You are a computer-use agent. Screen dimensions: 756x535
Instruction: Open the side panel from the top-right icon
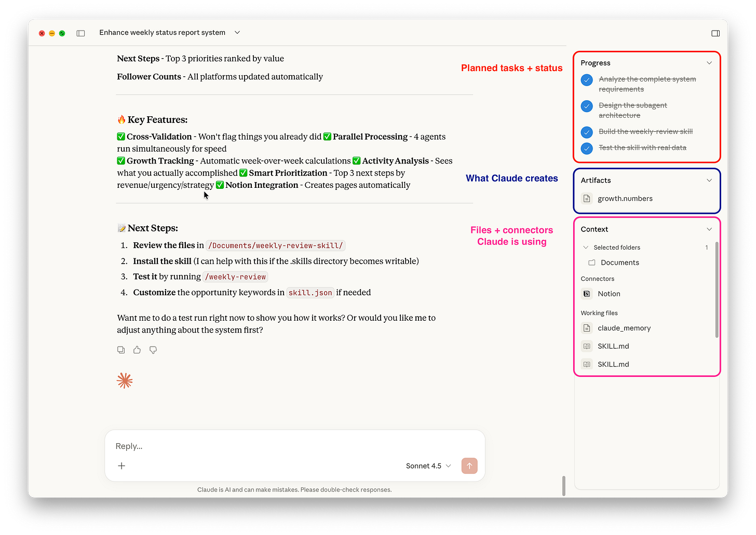point(715,33)
